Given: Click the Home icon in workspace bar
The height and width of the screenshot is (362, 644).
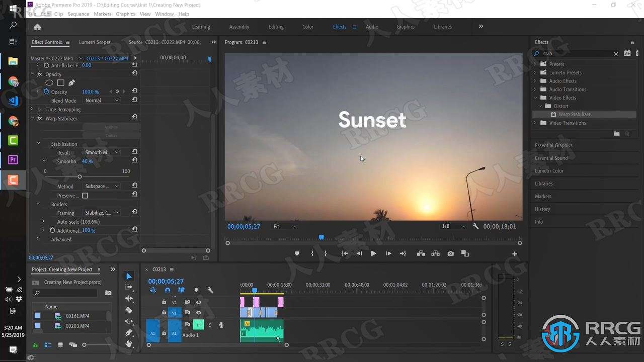Looking at the screenshot, I should click(37, 27).
